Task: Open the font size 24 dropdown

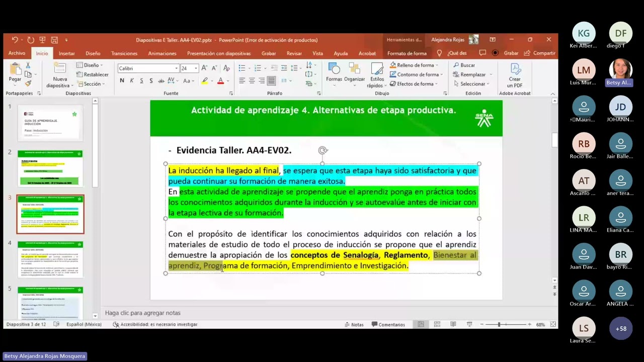Action: pos(195,68)
